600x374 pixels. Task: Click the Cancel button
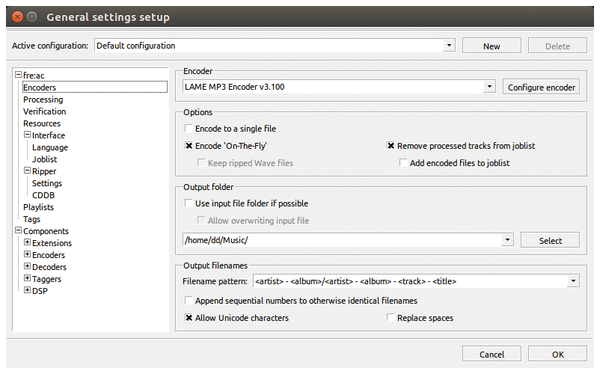point(491,354)
